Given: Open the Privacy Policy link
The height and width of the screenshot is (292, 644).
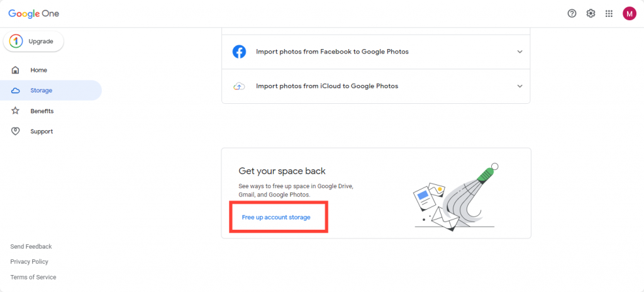Looking at the screenshot, I should [x=30, y=262].
